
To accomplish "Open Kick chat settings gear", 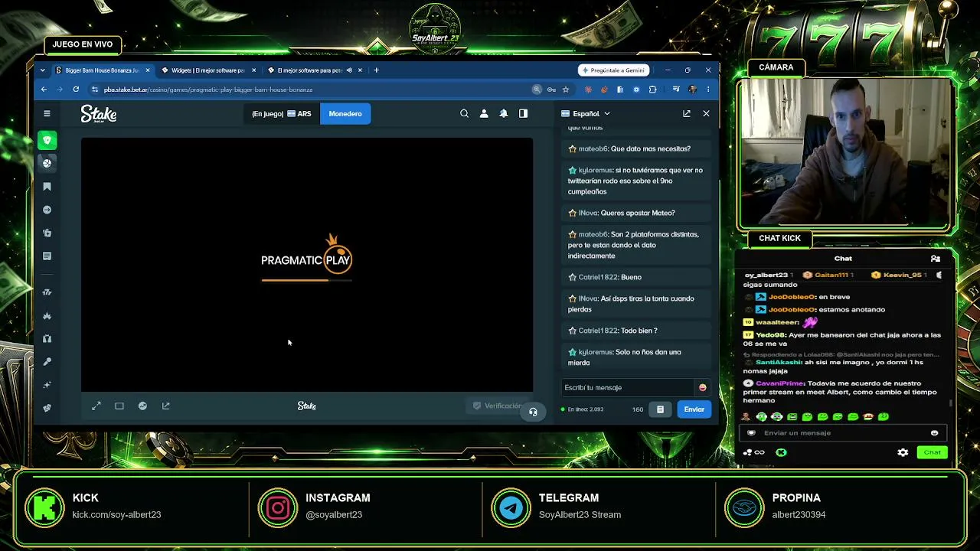I will tap(903, 452).
